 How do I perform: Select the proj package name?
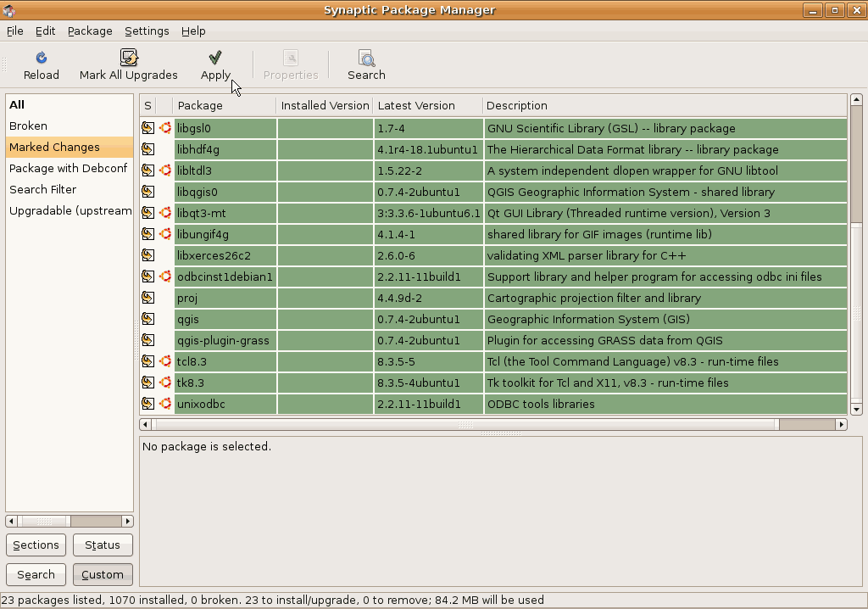click(x=187, y=298)
